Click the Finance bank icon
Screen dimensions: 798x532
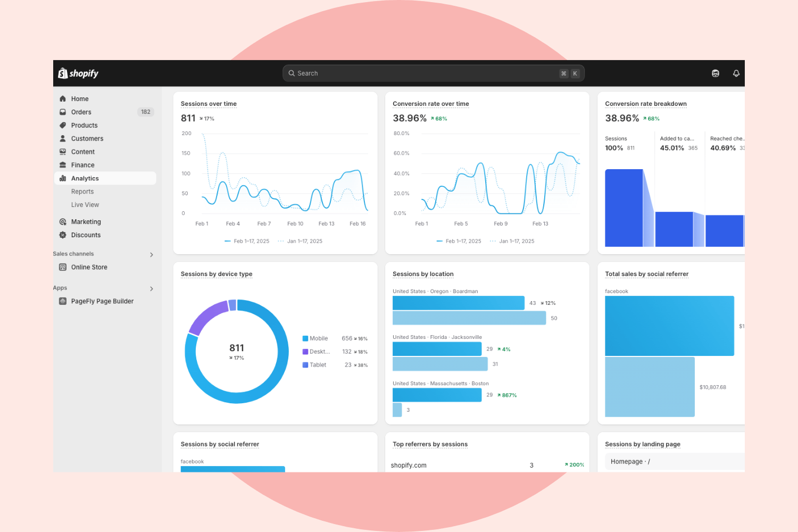click(x=63, y=165)
